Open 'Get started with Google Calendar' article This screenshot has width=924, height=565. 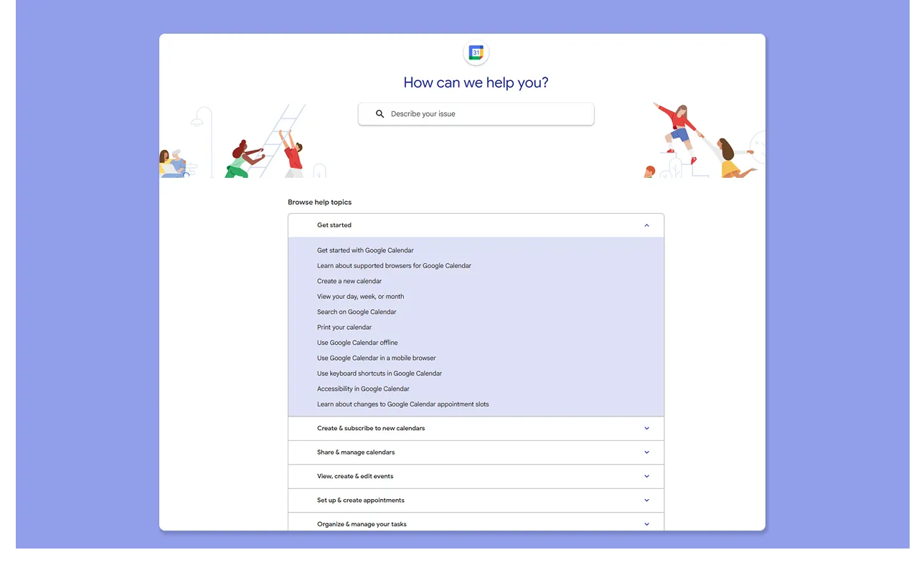pyautogui.click(x=365, y=250)
